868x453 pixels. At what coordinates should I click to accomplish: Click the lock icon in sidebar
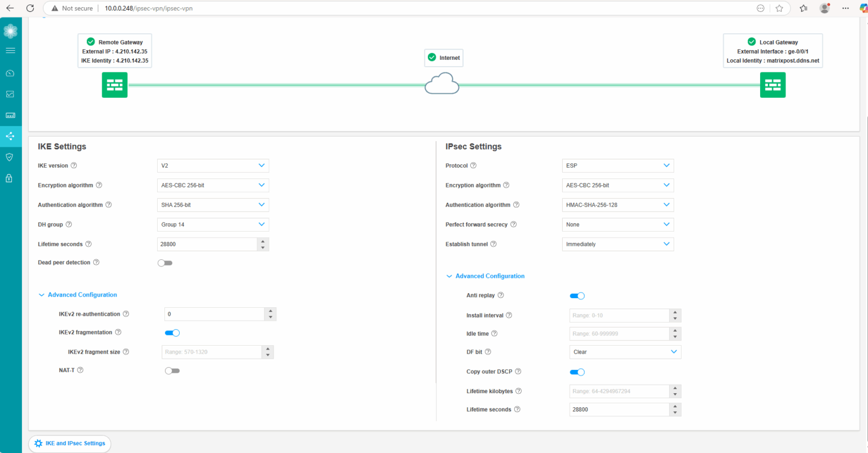[x=10, y=177]
